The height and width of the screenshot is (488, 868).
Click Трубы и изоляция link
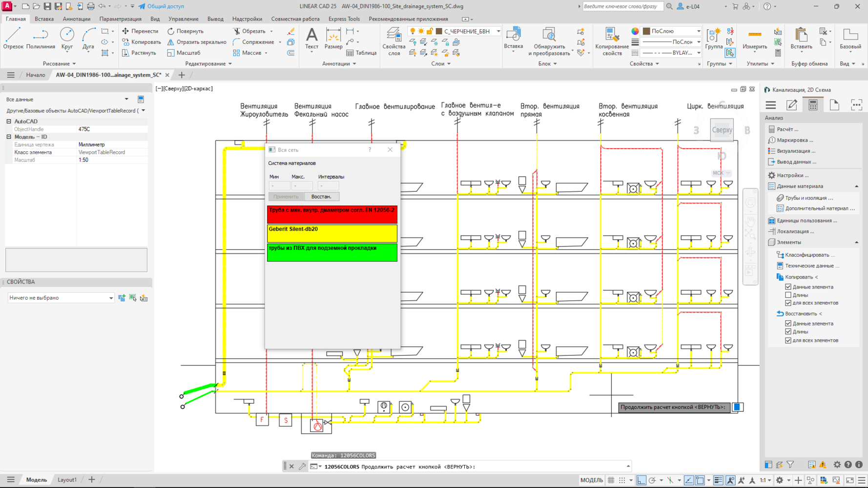808,198
